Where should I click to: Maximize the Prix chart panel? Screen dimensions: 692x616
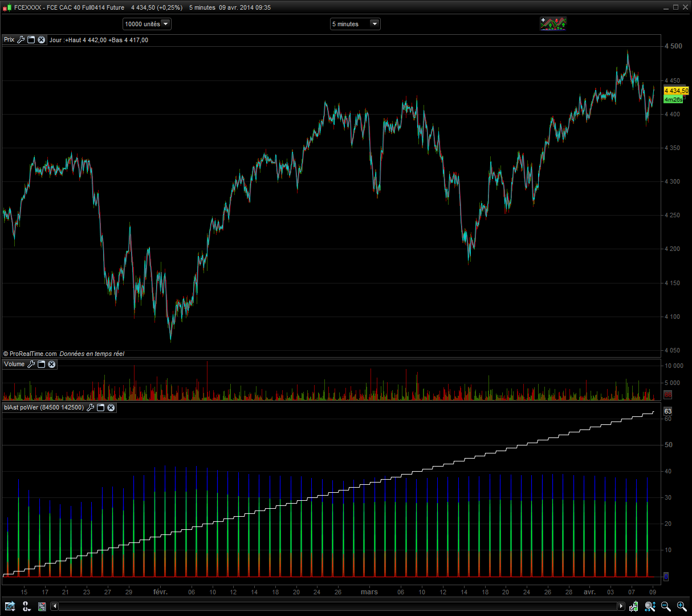(x=31, y=40)
